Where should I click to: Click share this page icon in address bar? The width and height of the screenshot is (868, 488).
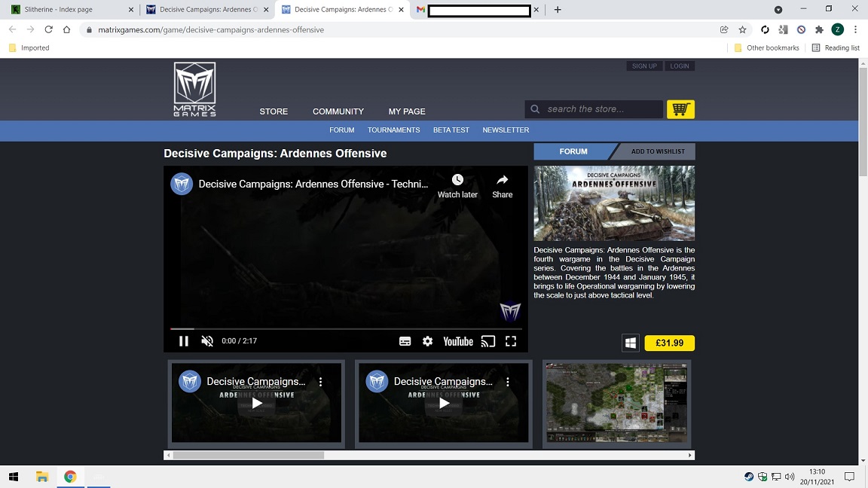click(724, 29)
